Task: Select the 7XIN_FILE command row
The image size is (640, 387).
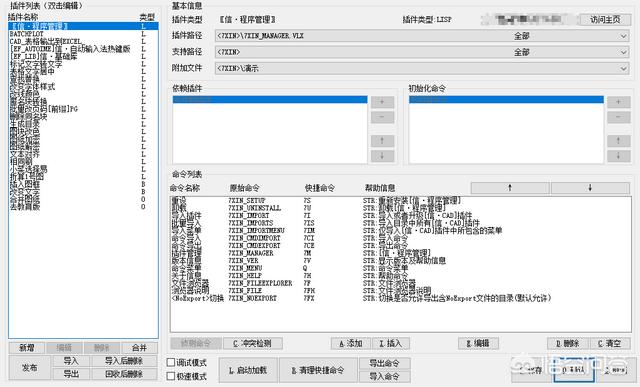Action: [x=400, y=291]
